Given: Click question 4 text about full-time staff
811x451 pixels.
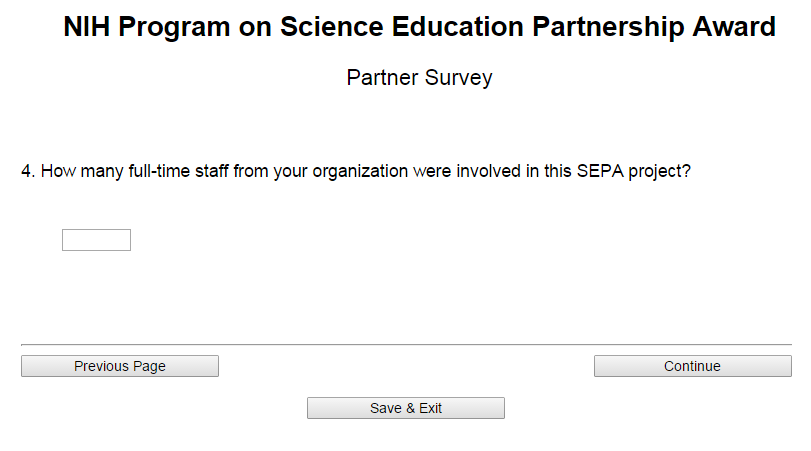Looking at the screenshot, I should coord(356,171).
